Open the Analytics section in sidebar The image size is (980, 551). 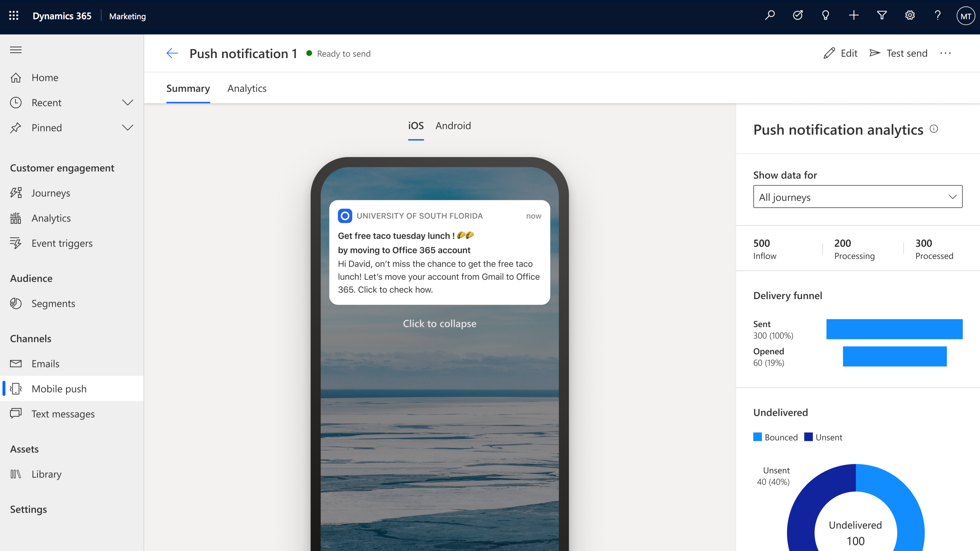click(x=50, y=217)
